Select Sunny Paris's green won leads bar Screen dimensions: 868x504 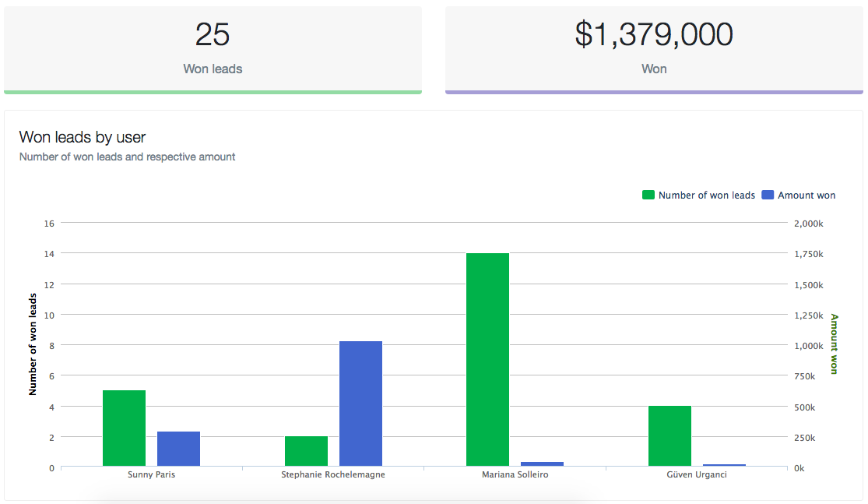pyautogui.click(x=124, y=428)
